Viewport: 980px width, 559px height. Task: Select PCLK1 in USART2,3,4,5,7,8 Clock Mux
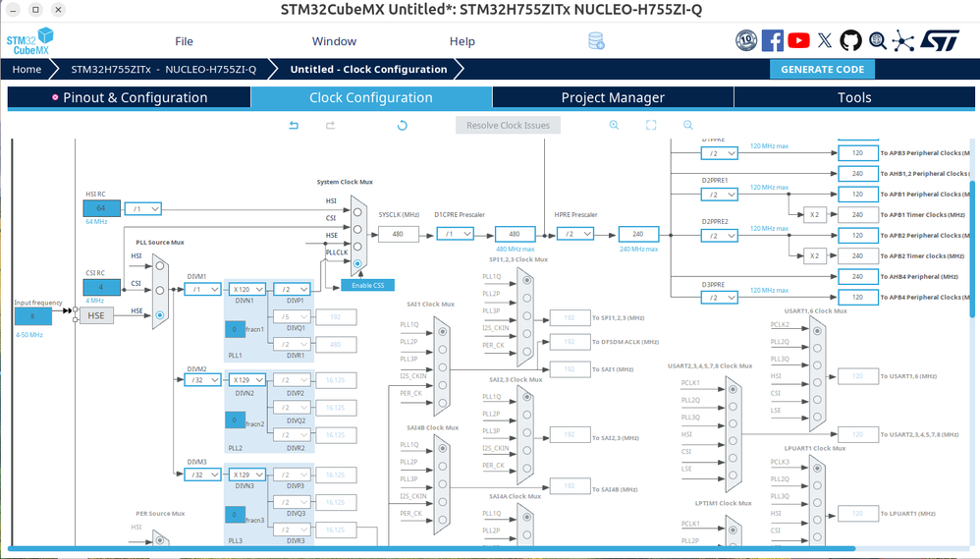(733, 390)
